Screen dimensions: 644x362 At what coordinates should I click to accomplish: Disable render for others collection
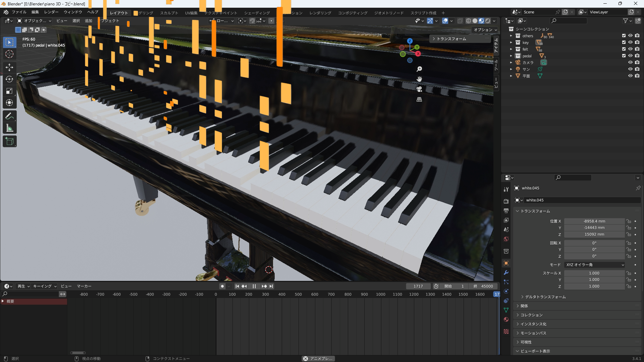[x=637, y=36]
